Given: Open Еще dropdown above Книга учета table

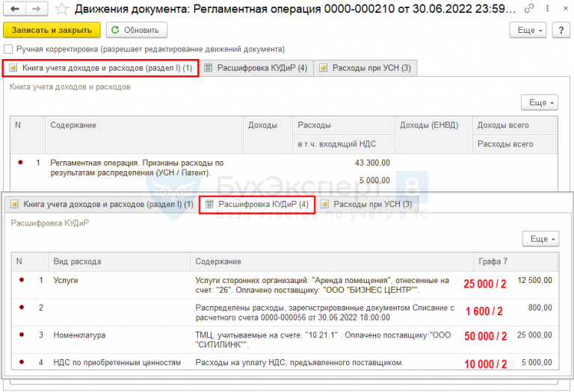Looking at the screenshot, I should (x=540, y=102).
